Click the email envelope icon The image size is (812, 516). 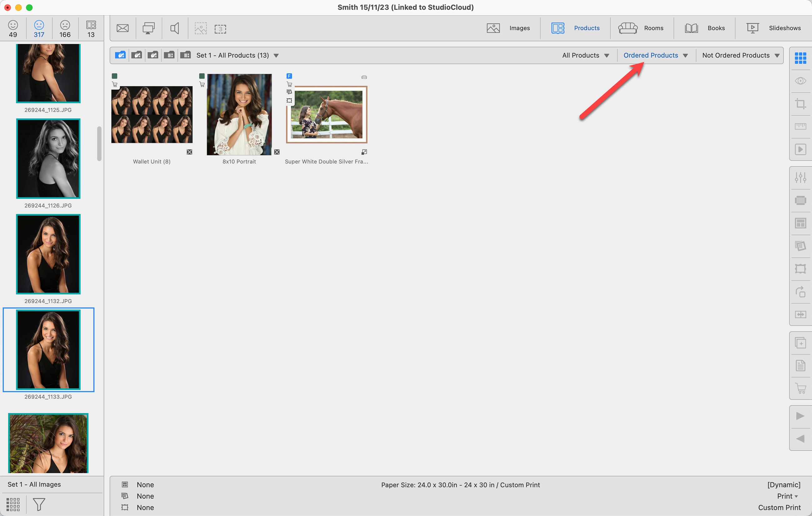[122, 28]
